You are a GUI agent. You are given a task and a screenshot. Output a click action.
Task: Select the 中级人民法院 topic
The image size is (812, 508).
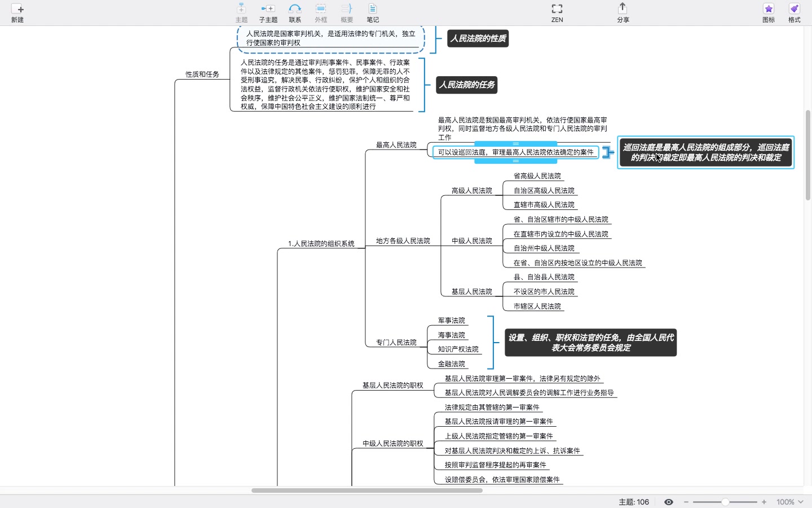[472, 241]
